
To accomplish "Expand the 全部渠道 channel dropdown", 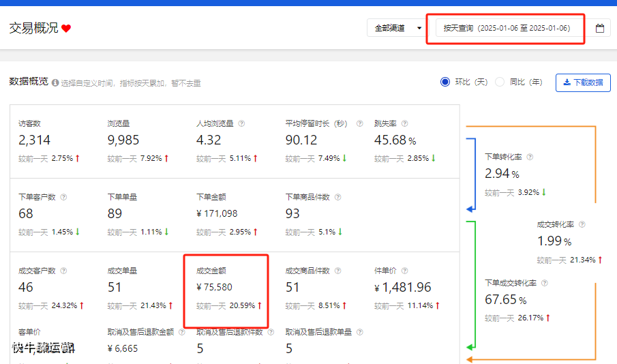I will tap(397, 29).
